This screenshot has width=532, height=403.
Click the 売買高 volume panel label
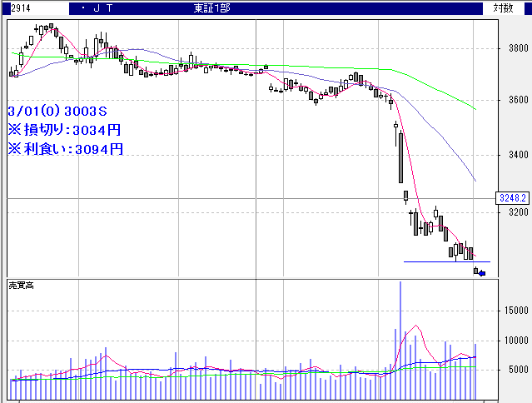pyautogui.click(x=20, y=285)
